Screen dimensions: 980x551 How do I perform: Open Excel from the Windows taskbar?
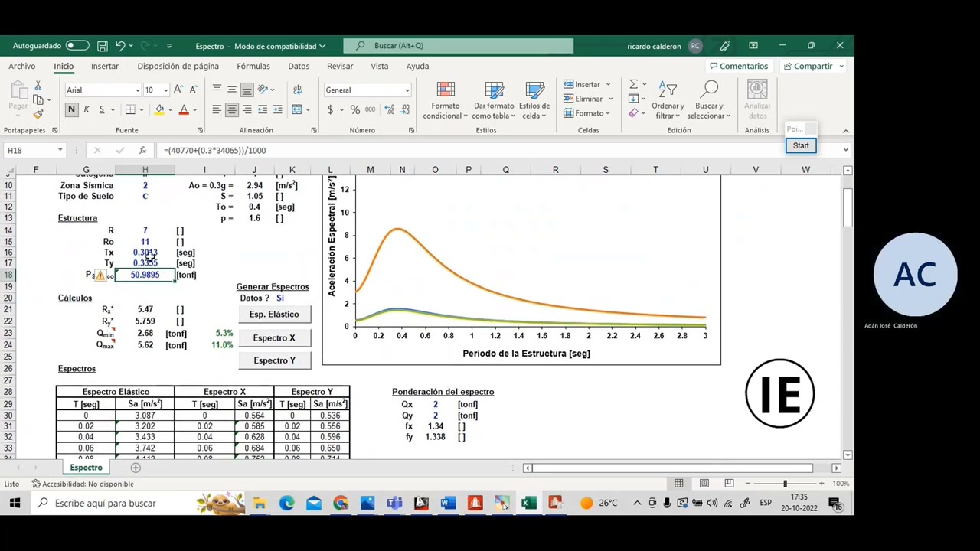point(528,503)
